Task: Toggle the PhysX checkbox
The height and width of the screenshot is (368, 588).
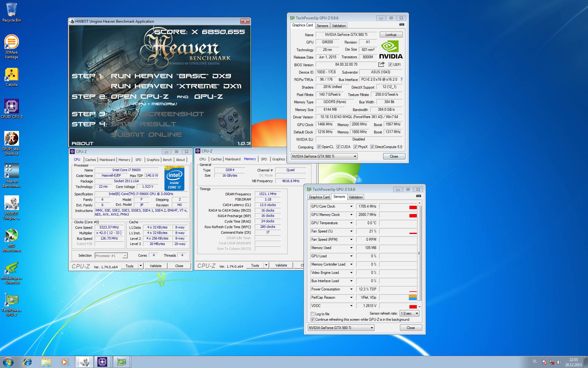Action: click(355, 147)
